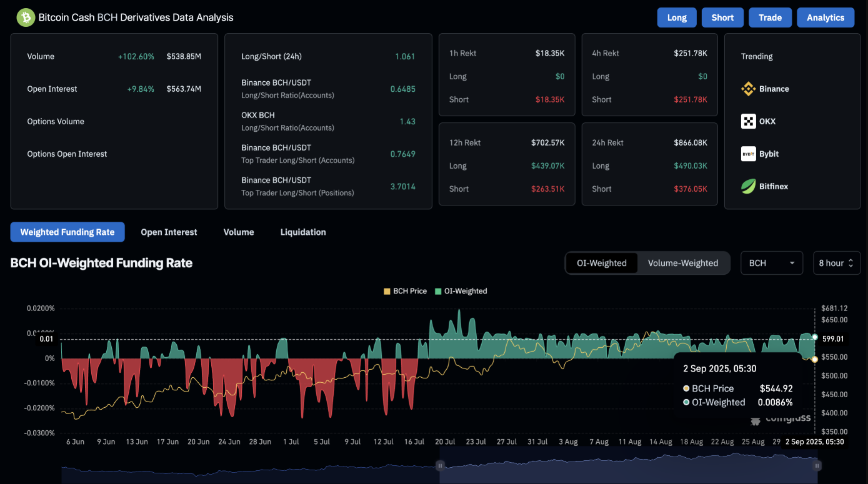Open Analytics from the header

pyautogui.click(x=825, y=17)
